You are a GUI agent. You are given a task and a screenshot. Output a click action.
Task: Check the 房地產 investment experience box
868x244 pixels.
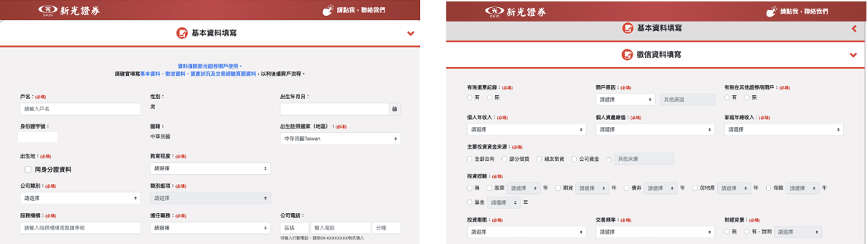695,188
